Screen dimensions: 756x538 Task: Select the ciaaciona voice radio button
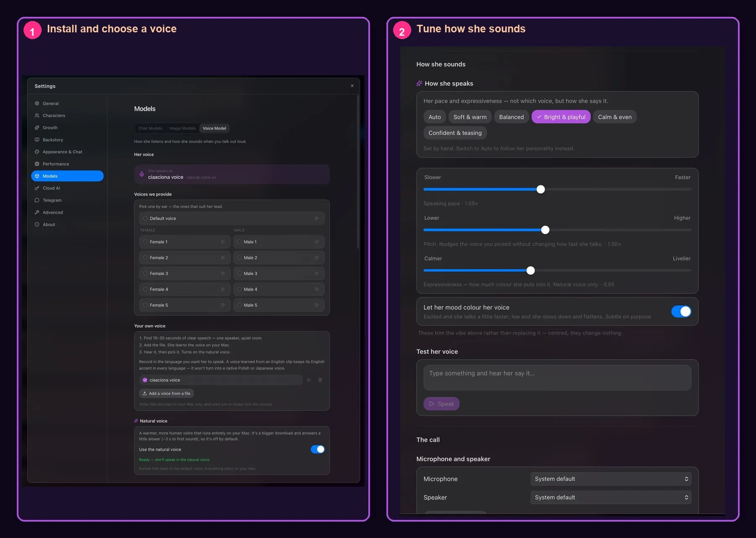pyautogui.click(x=145, y=380)
